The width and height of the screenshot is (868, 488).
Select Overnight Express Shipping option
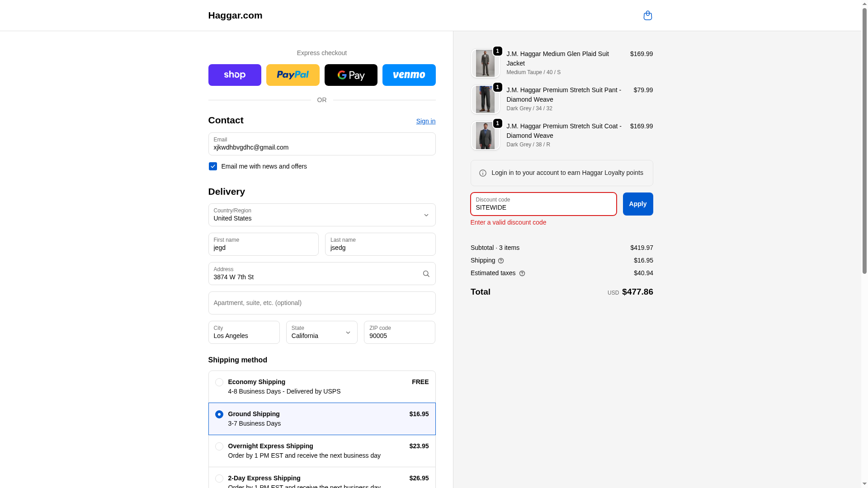click(219, 446)
